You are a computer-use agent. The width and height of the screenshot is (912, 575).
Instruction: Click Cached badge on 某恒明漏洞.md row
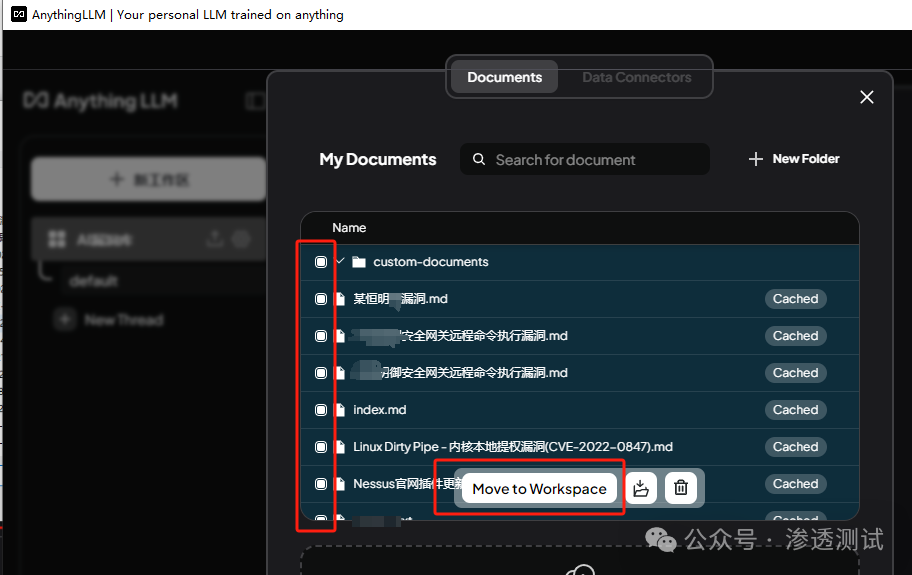click(795, 299)
